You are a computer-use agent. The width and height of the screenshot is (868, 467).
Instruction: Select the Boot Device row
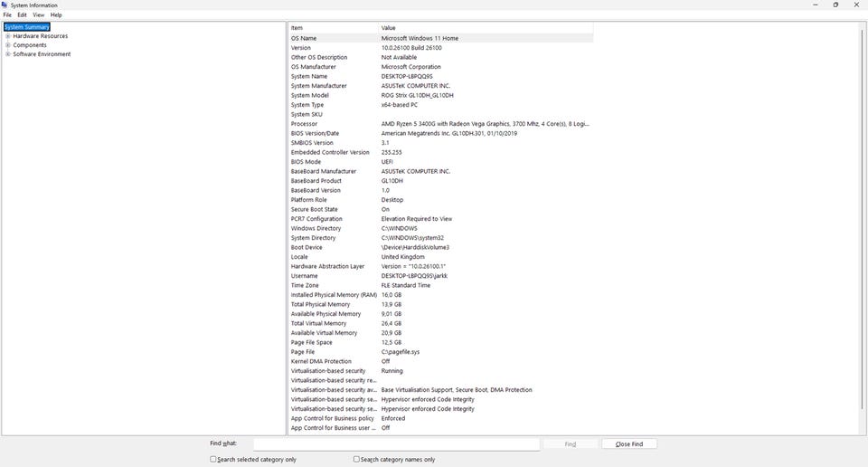click(x=440, y=248)
